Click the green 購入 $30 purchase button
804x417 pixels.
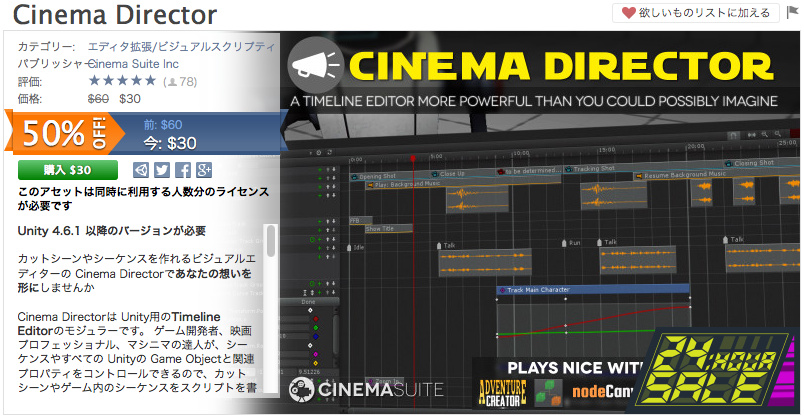pyautogui.click(x=68, y=170)
